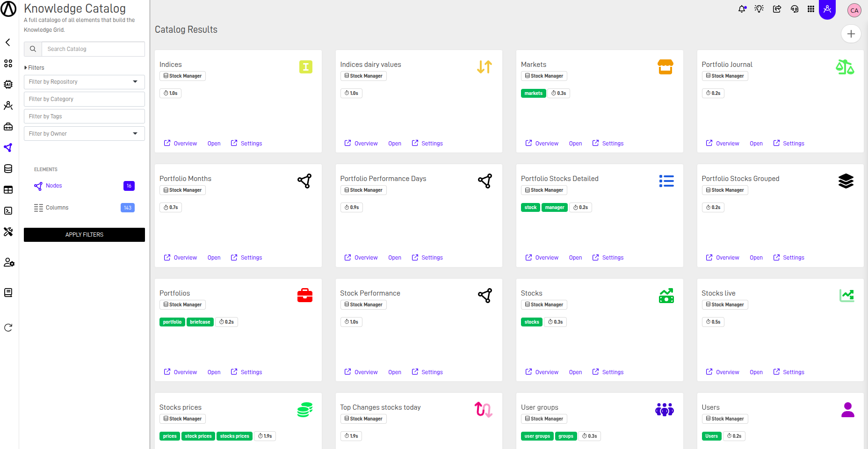Open the user settings sidebar icon
The image size is (868, 449).
tap(9, 262)
